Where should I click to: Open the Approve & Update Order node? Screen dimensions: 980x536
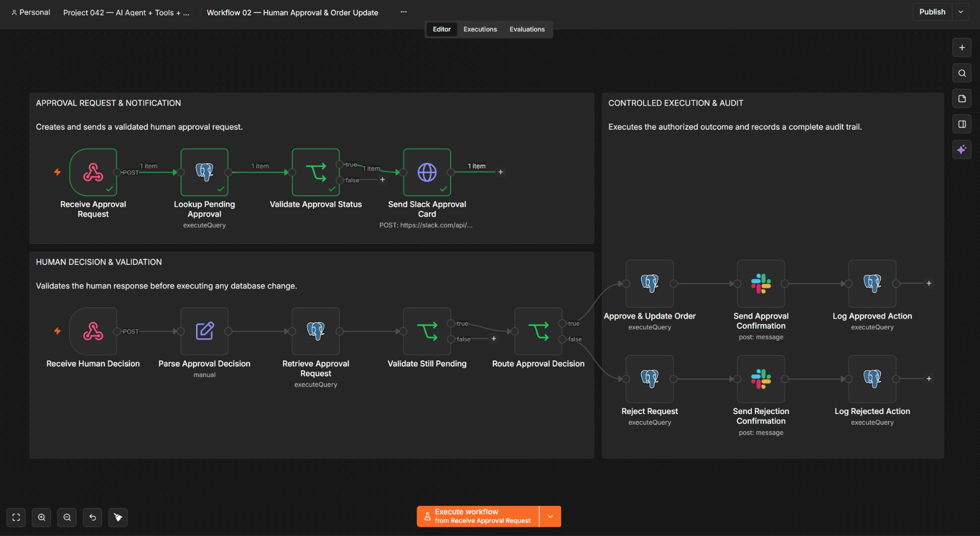point(650,283)
